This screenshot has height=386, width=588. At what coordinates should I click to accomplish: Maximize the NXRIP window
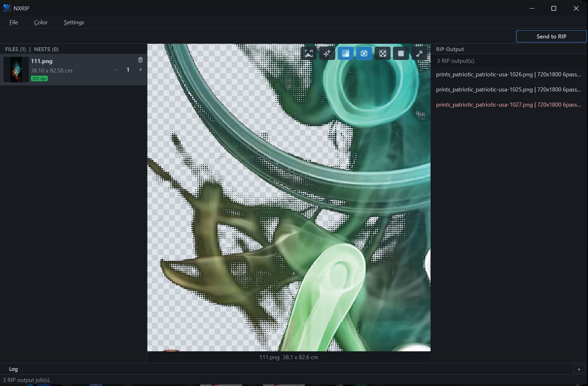[x=554, y=8]
